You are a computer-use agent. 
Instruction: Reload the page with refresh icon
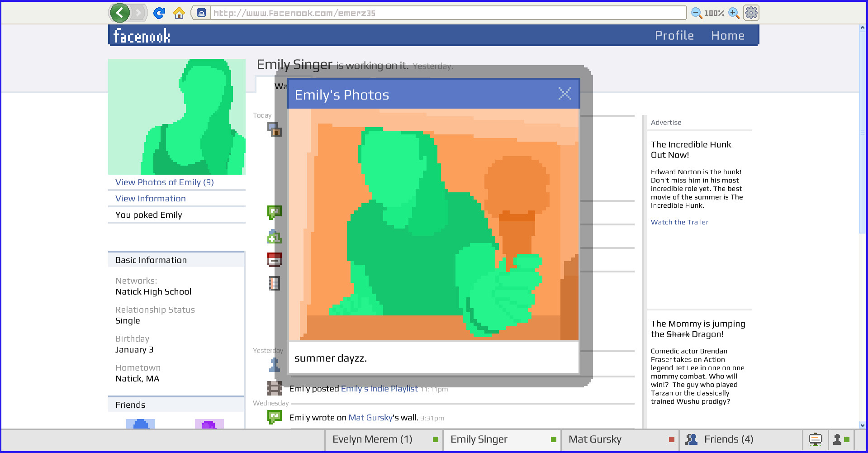[x=159, y=13]
